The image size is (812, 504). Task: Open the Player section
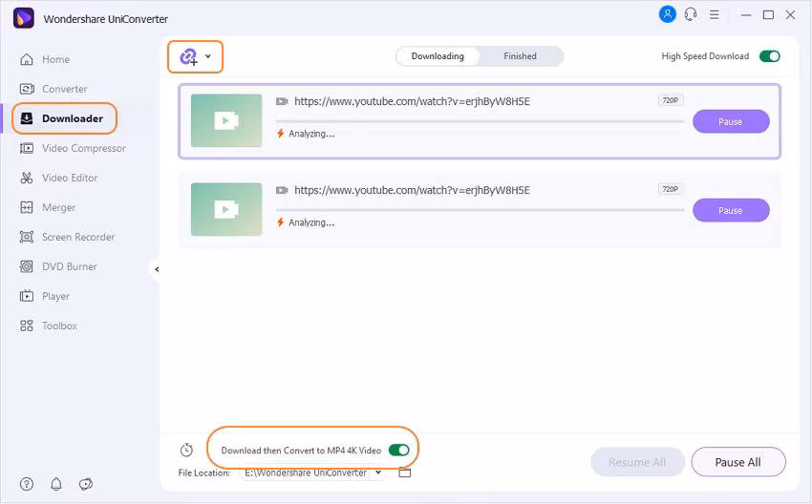[x=44, y=296]
